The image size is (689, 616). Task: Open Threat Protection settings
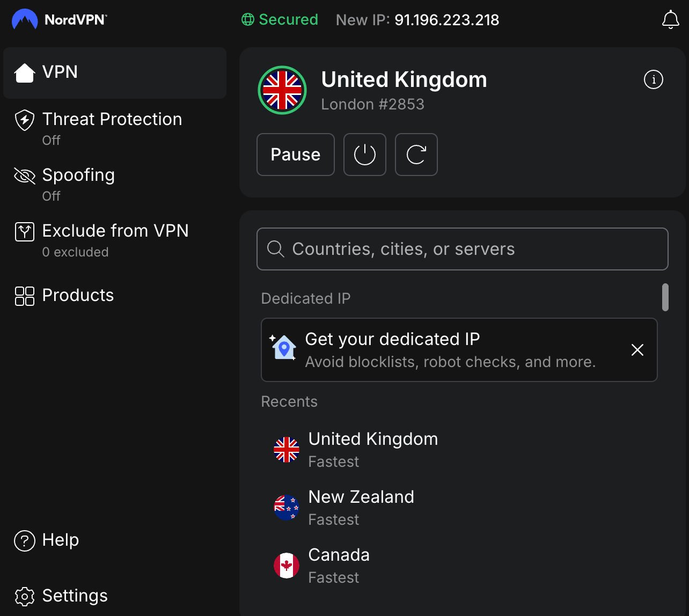pos(115,128)
